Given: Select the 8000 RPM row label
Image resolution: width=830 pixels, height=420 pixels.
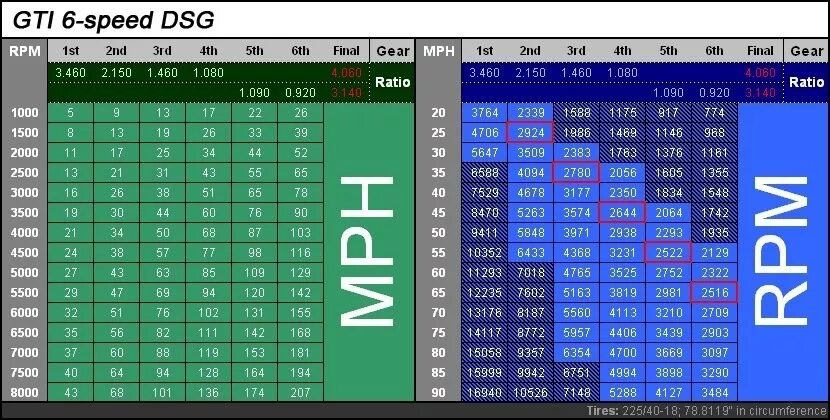Looking at the screenshot, I should pyautogui.click(x=24, y=392).
